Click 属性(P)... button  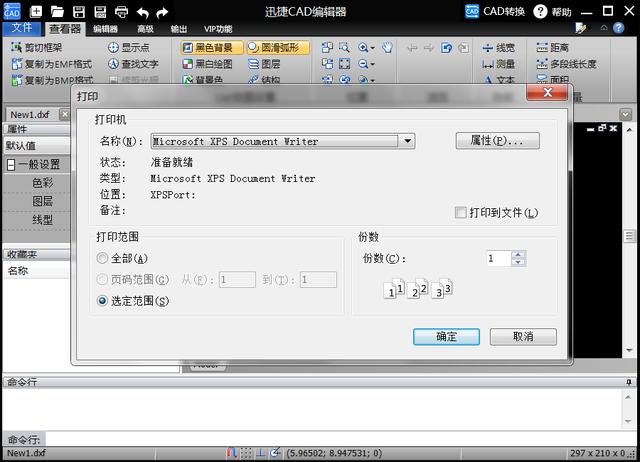pyautogui.click(x=497, y=141)
